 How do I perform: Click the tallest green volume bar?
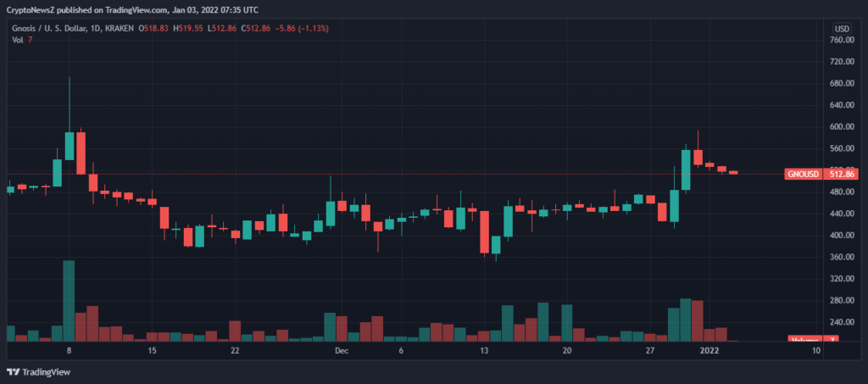[x=69, y=300]
